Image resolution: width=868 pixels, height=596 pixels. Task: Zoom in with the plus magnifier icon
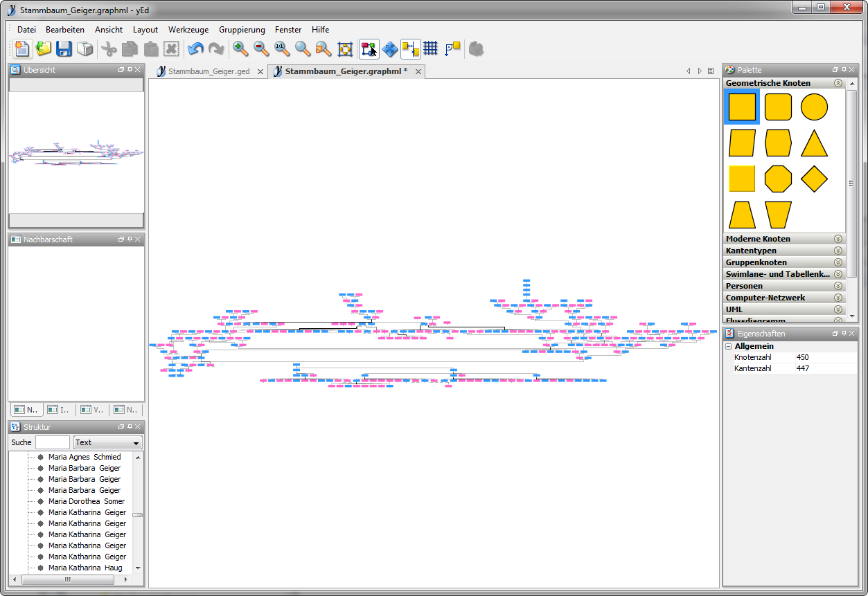pos(240,48)
